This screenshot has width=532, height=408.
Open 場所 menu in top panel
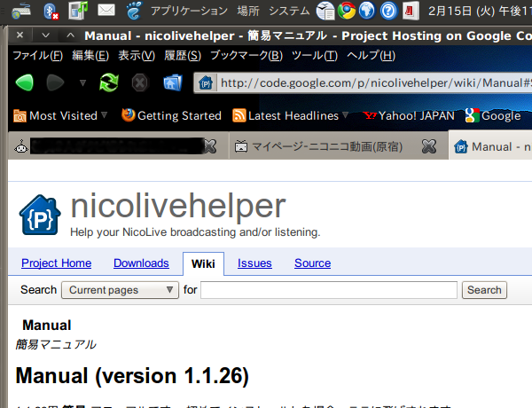coord(248,11)
